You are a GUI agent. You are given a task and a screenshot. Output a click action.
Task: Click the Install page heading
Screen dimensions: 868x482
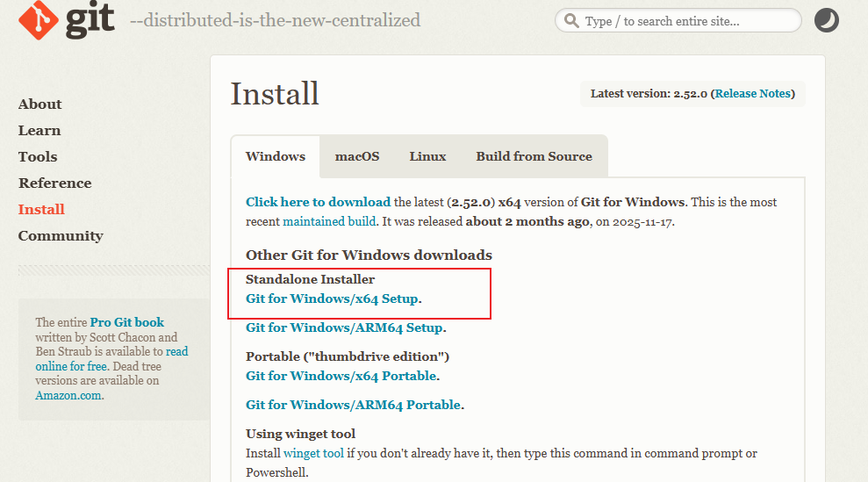coord(275,94)
